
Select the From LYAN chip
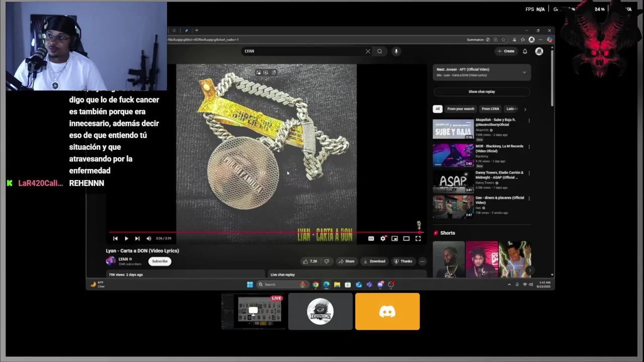(x=490, y=109)
